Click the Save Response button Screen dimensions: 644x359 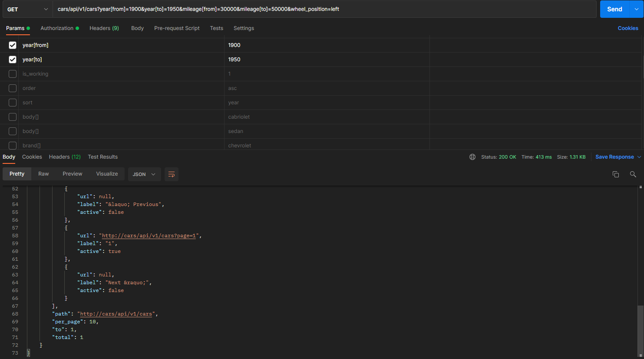click(x=614, y=157)
